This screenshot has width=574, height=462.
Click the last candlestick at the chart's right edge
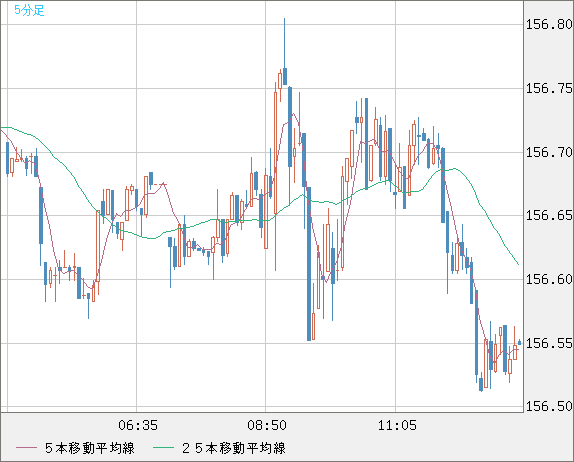(x=519, y=342)
